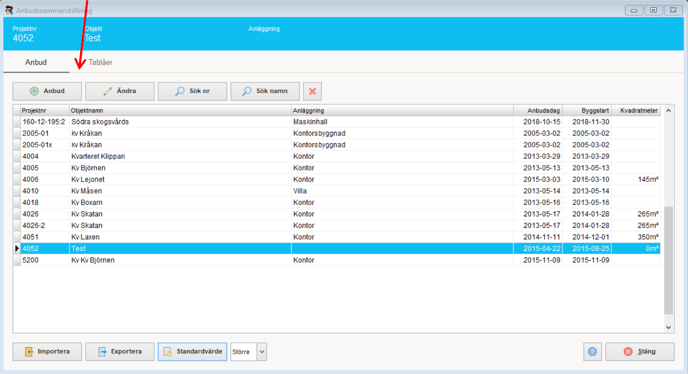Screen dimensions: 688x374
Task: Sort by Objektnamn column header
Action: pyautogui.click(x=180, y=111)
